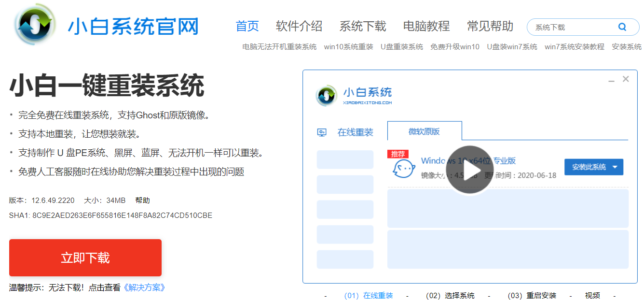Open the 软件介绍 navigation item

[x=299, y=26]
